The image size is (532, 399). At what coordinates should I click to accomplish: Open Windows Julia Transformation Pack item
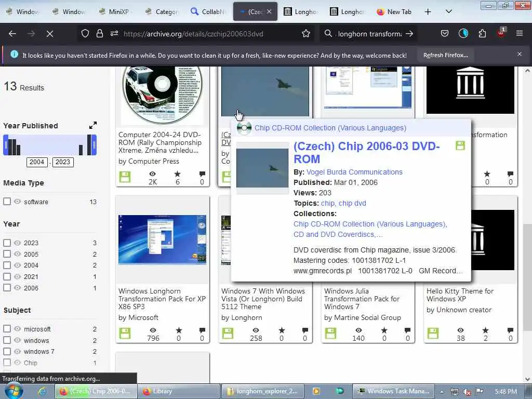click(362, 299)
